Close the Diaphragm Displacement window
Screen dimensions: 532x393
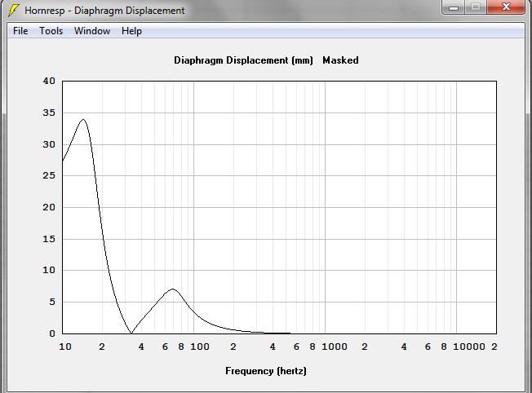pos(506,7)
